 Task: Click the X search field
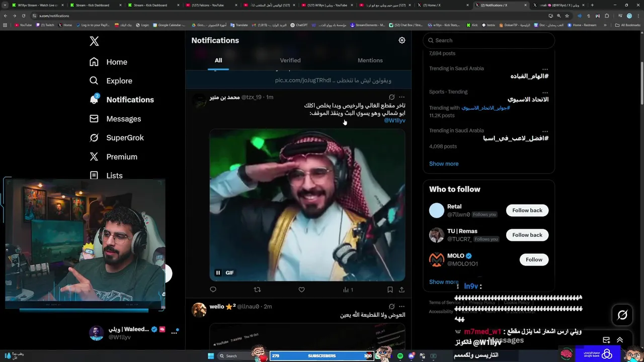489,40
